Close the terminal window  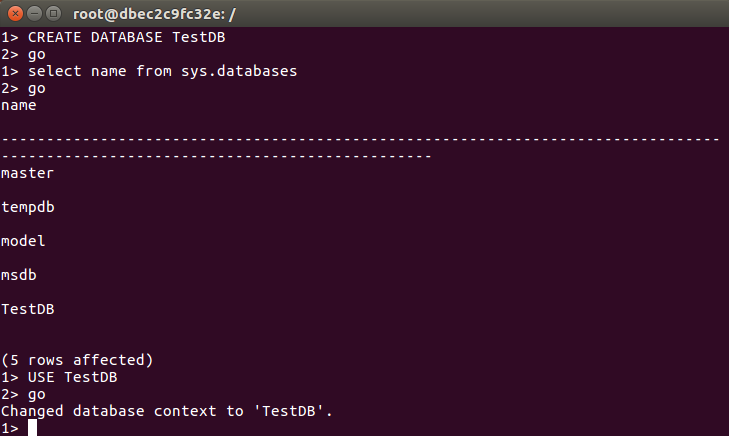15,14
